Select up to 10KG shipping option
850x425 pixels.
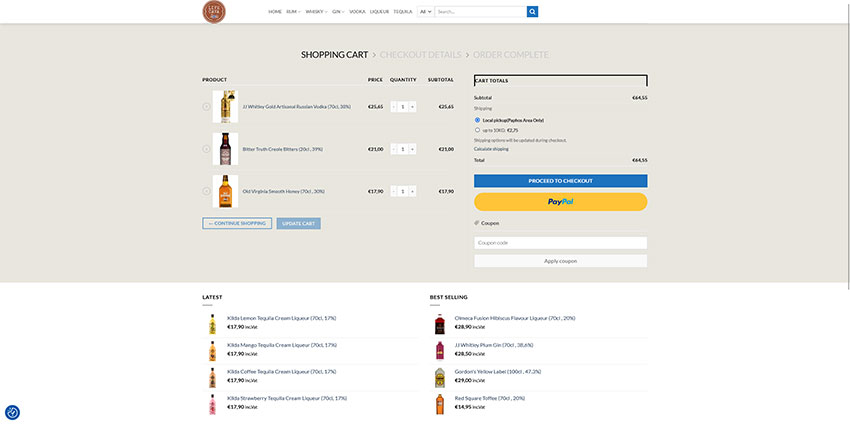(x=477, y=130)
